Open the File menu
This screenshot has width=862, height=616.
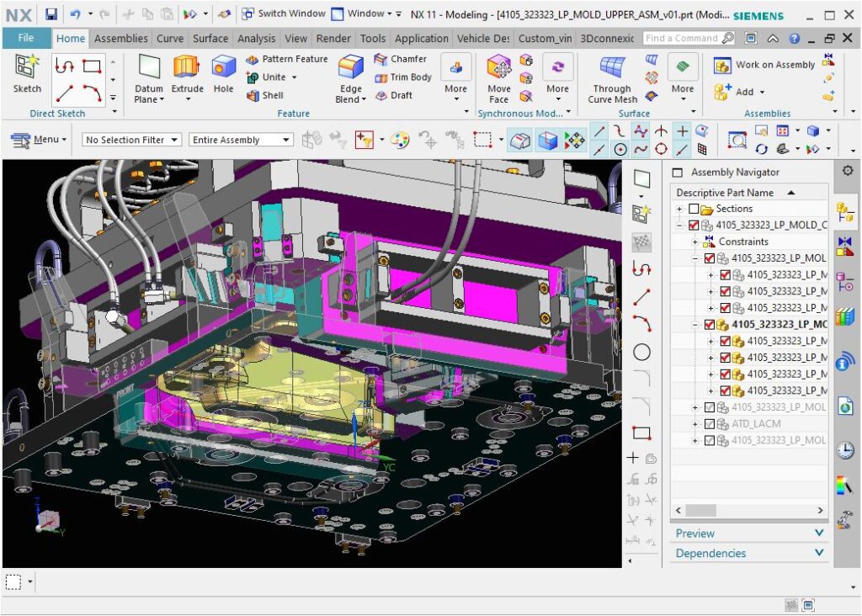[x=26, y=38]
